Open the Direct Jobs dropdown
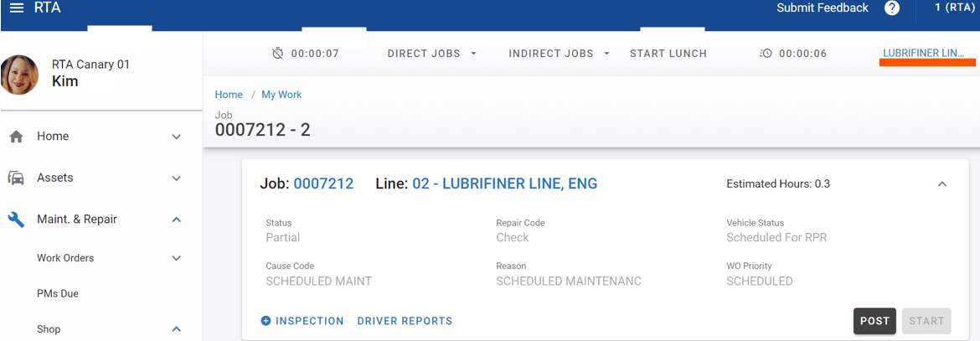The image size is (980, 341). pos(431,54)
